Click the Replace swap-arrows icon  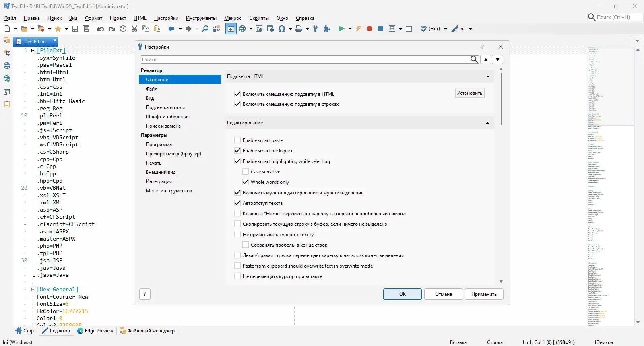pyautogui.click(x=217, y=29)
